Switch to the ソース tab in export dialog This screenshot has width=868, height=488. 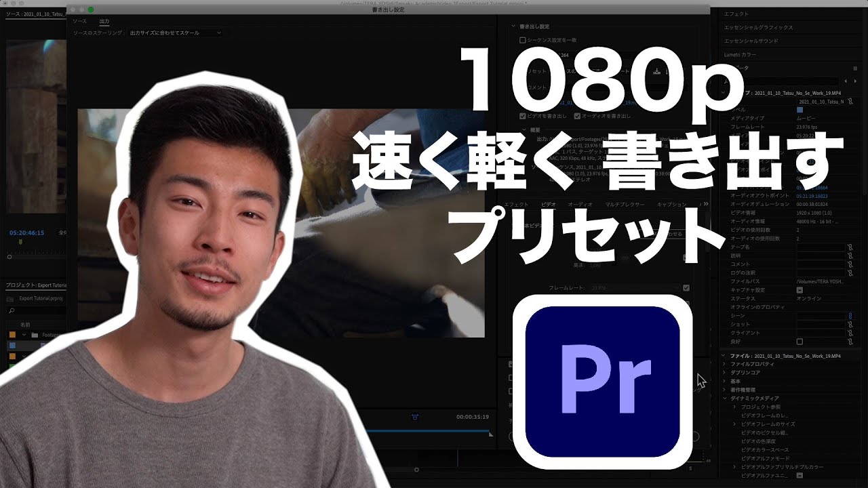(x=80, y=21)
